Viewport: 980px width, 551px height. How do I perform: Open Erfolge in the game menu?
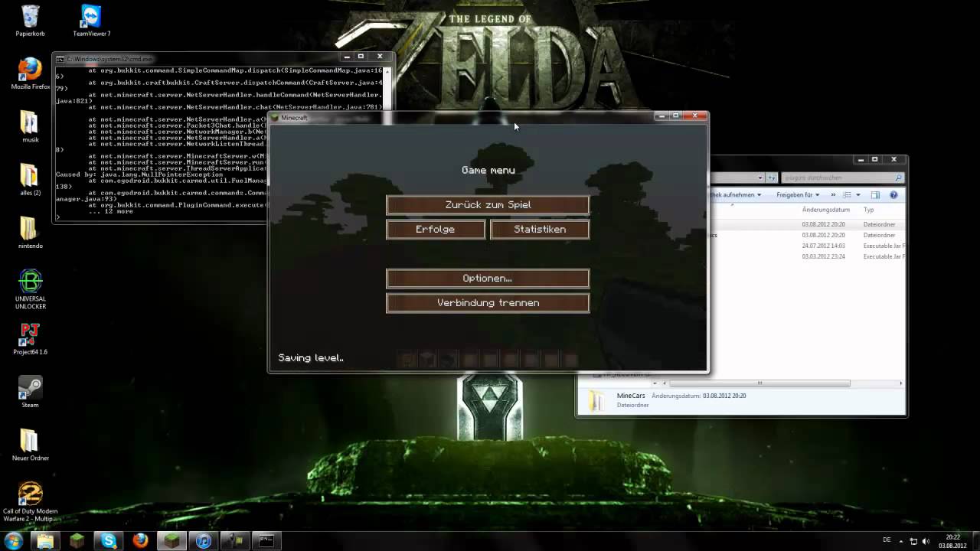(436, 230)
